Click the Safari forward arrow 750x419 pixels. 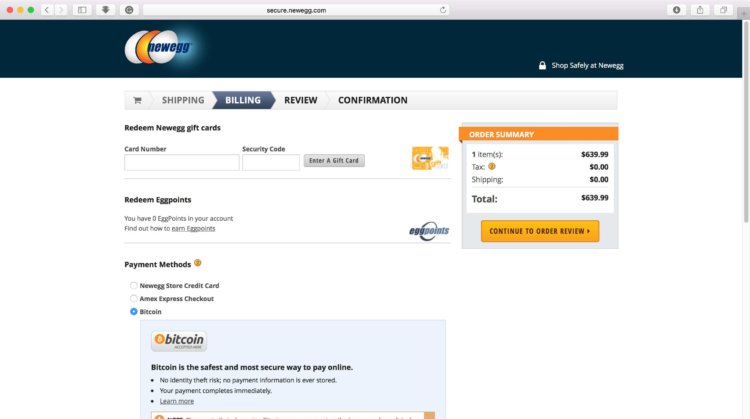click(61, 10)
